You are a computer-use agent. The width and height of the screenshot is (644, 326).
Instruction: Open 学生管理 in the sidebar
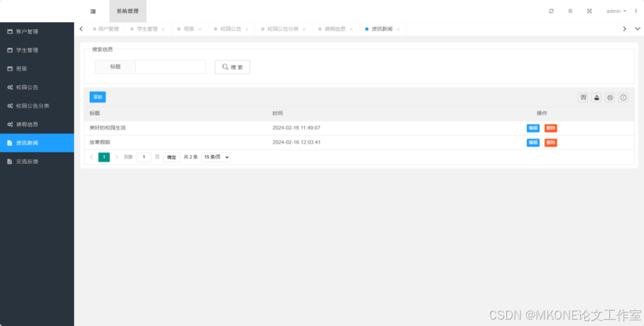(37, 50)
